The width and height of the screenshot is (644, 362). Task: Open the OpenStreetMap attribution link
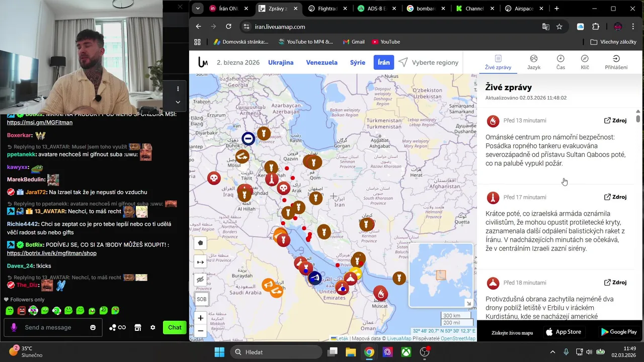point(458,338)
